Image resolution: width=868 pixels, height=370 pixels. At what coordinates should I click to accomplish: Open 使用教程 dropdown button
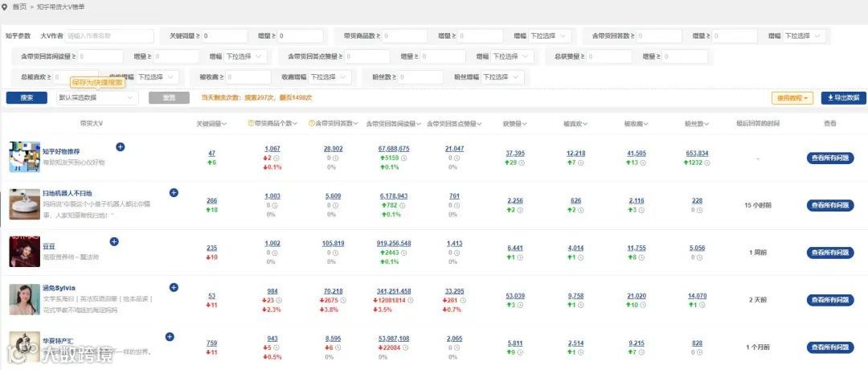click(x=792, y=98)
